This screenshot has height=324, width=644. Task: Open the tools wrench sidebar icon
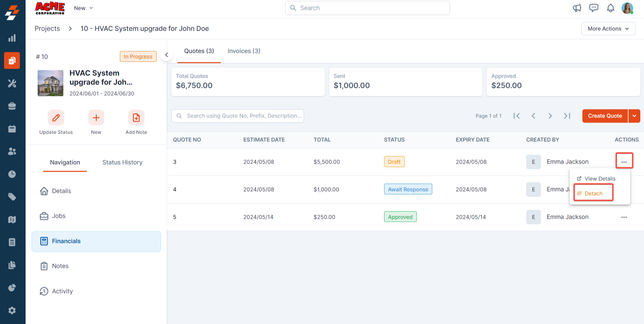pos(12,83)
